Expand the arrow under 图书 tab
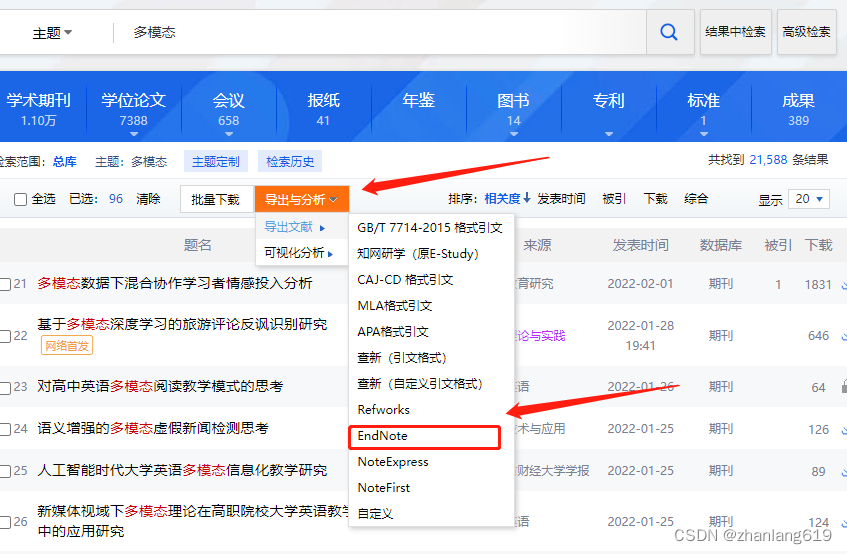This screenshot has width=847, height=554. (514, 134)
